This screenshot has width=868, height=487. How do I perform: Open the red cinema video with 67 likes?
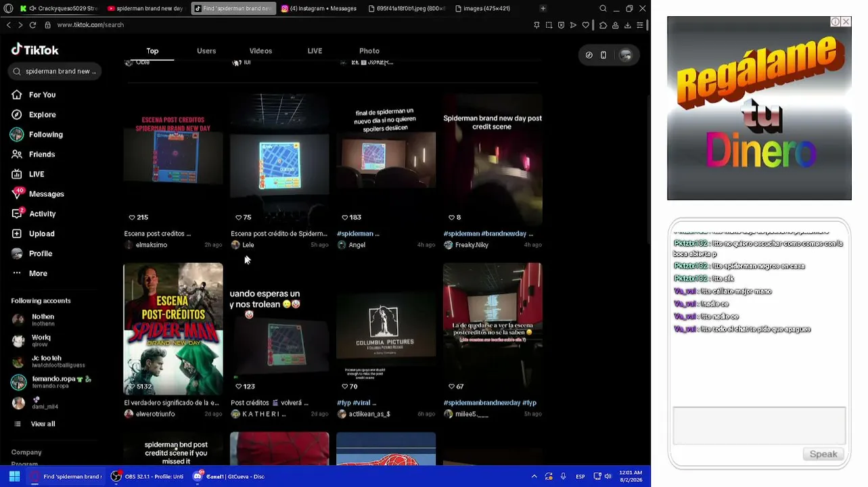click(x=493, y=329)
